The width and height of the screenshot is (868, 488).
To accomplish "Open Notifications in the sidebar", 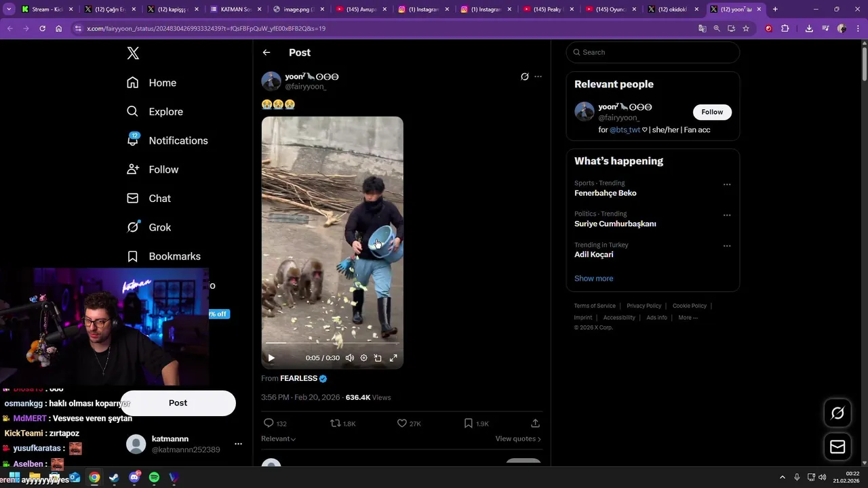I will coord(178,140).
